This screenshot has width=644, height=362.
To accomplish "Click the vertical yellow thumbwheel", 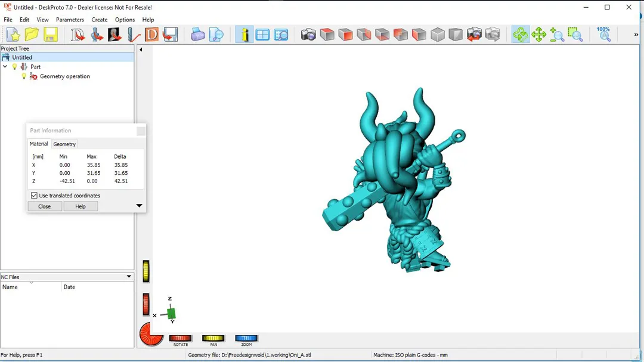I will [x=146, y=271].
